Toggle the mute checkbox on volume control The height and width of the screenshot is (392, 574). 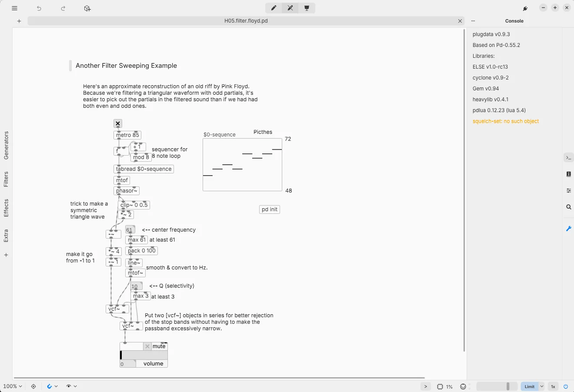147,346
